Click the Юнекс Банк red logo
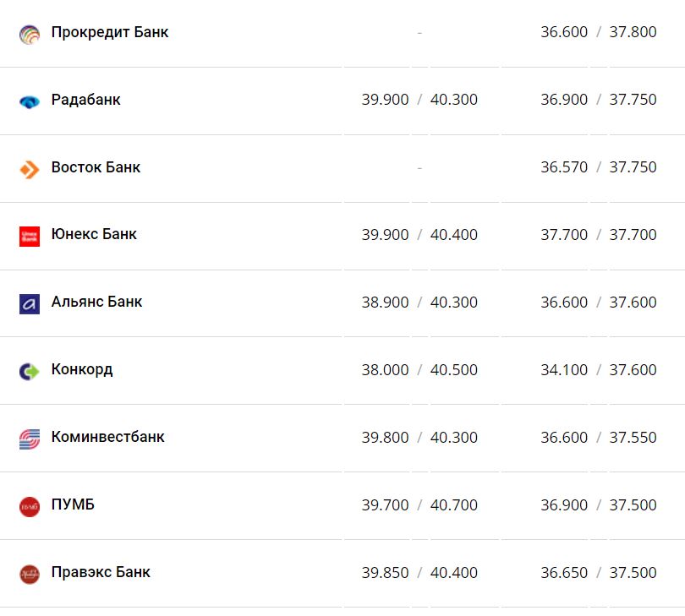Image resolution: width=685 pixels, height=616 pixels. (x=30, y=236)
